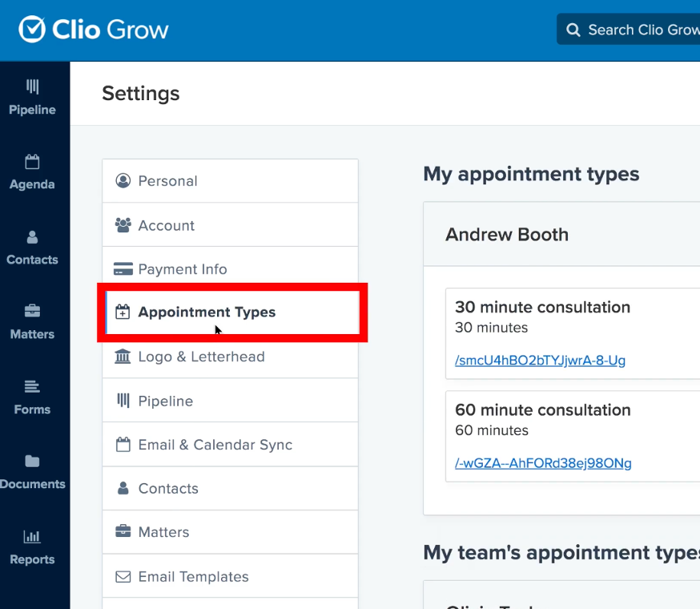Screen dimensions: 700x609
Task: Open Documents folder in sidebar
Action: (x=32, y=472)
